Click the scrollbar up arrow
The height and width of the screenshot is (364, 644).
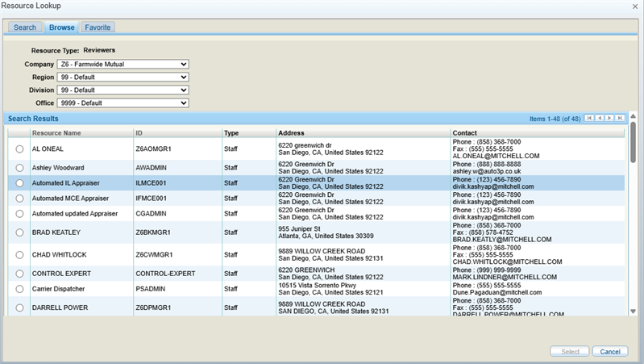click(634, 118)
